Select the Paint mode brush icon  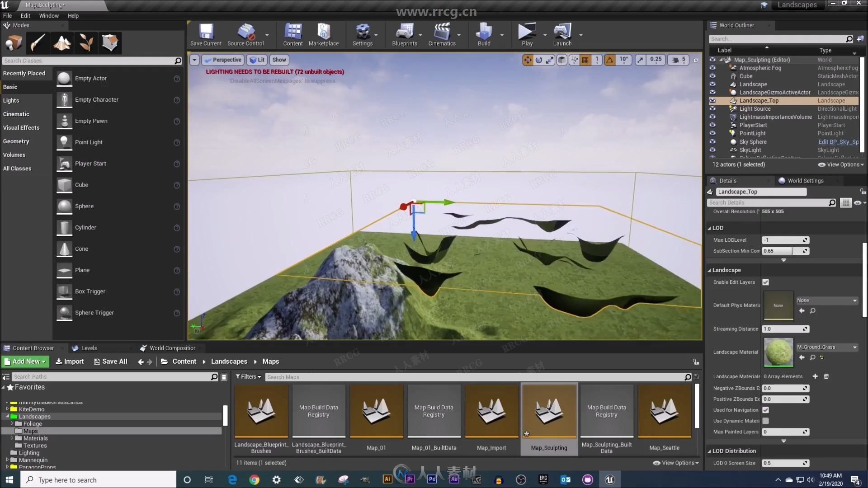pos(38,43)
